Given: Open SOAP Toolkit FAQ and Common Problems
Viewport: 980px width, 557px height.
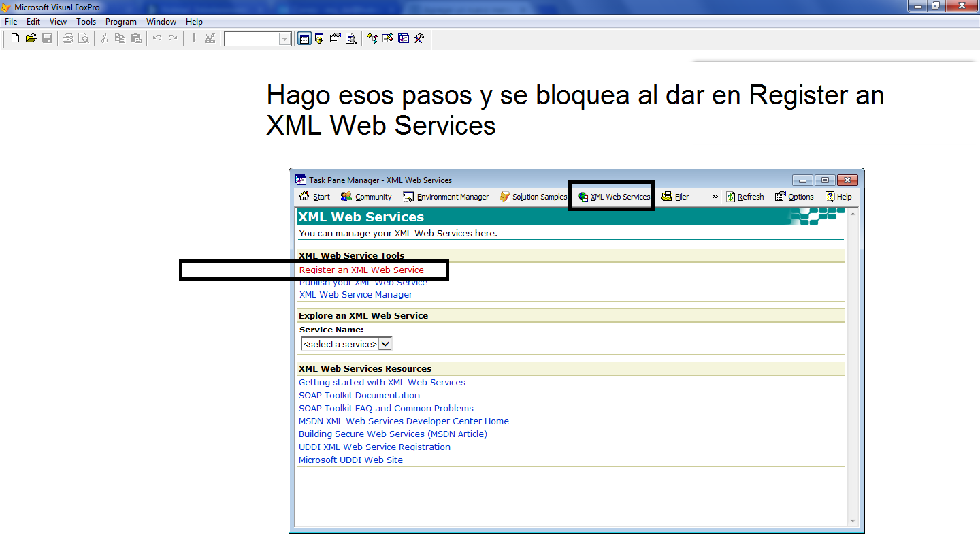Looking at the screenshot, I should tap(386, 409).
